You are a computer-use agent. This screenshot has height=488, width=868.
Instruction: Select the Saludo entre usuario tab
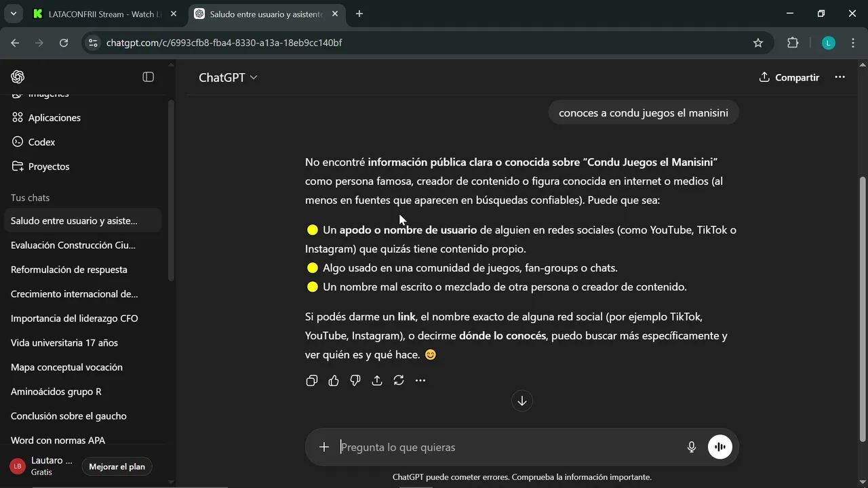click(267, 14)
